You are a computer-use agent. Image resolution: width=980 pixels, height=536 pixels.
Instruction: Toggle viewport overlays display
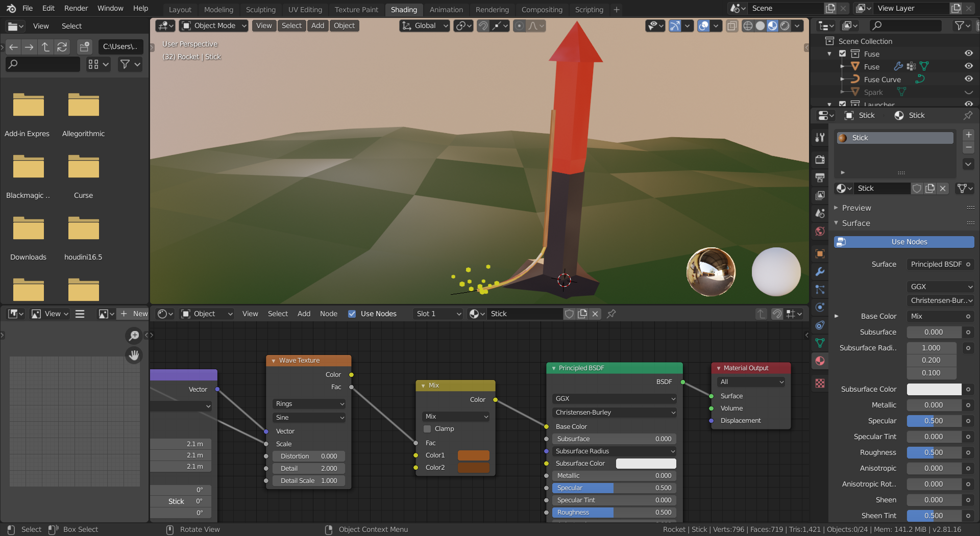pos(703,25)
